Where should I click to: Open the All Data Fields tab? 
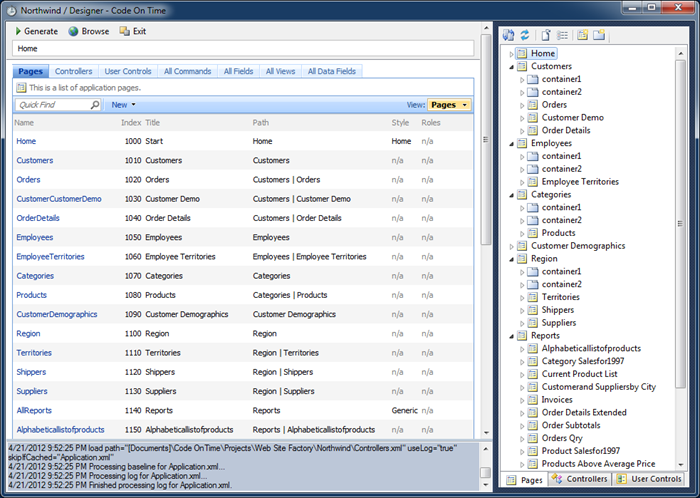click(332, 71)
